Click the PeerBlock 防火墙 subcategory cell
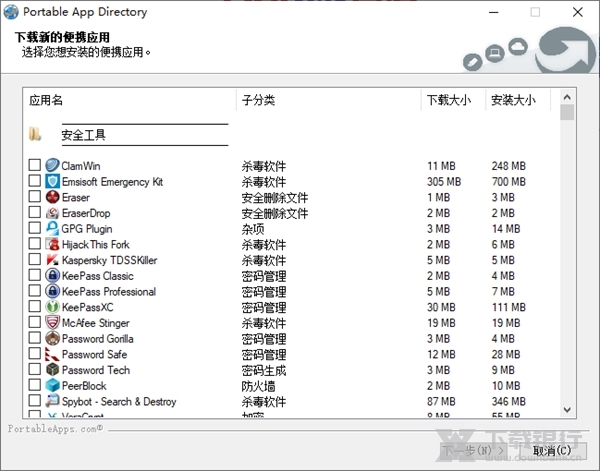Screen dimensions: 600x471 click(x=258, y=386)
